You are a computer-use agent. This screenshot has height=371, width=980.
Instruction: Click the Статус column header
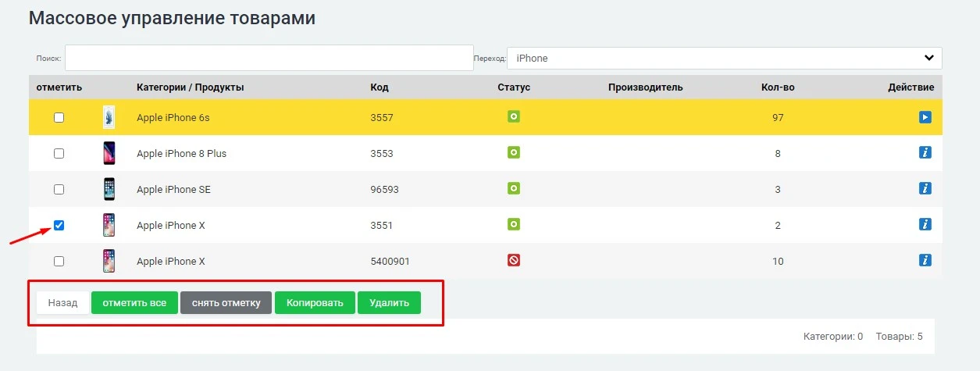(514, 87)
